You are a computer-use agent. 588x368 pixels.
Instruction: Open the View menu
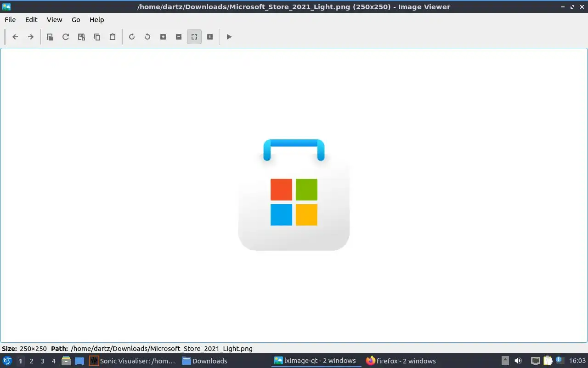pos(54,20)
